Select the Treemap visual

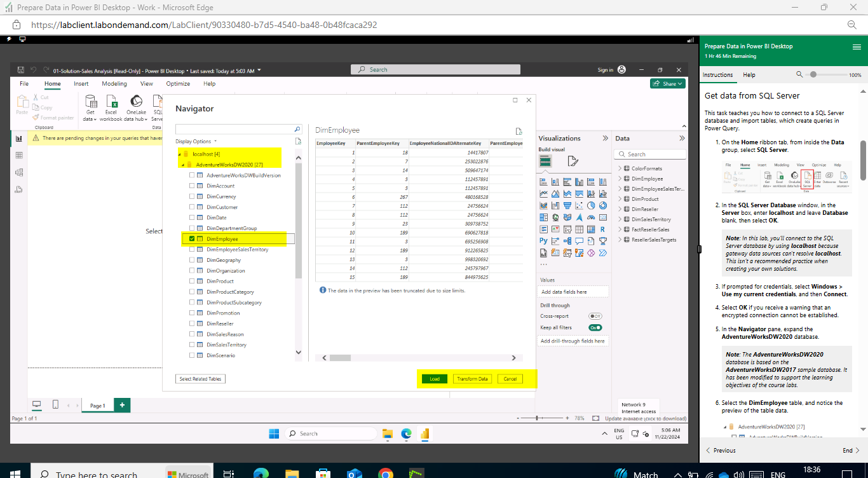pyautogui.click(x=544, y=217)
